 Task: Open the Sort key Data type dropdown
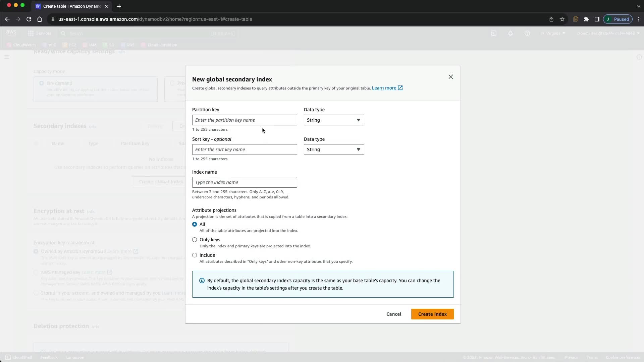[x=334, y=149]
